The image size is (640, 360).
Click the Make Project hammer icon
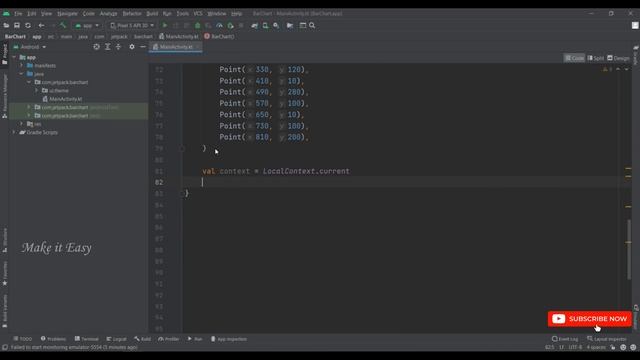[63, 25]
